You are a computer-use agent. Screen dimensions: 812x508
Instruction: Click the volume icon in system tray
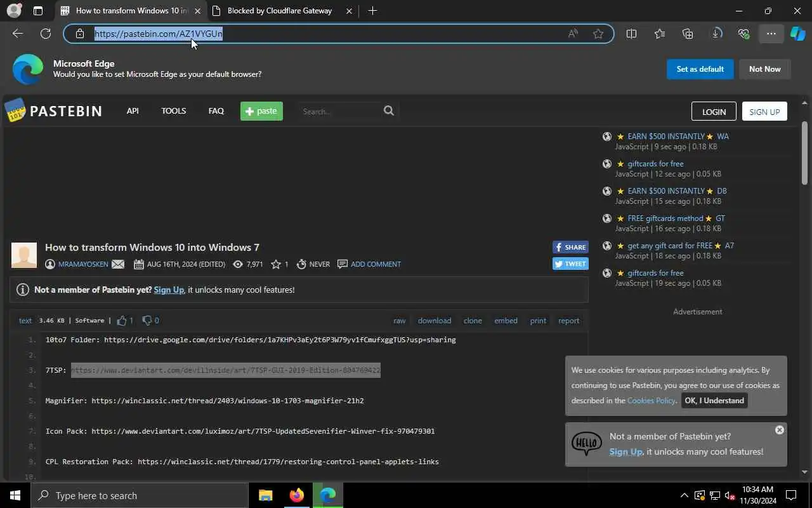click(x=730, y=495)
